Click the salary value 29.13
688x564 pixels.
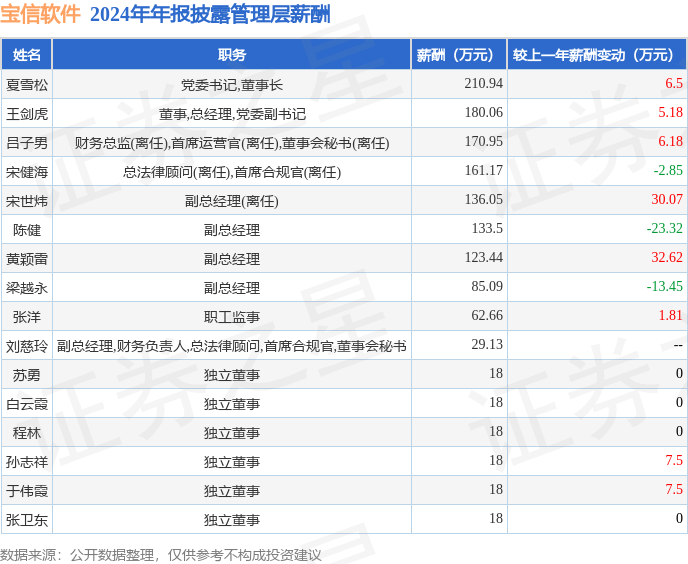coord(487,344)
